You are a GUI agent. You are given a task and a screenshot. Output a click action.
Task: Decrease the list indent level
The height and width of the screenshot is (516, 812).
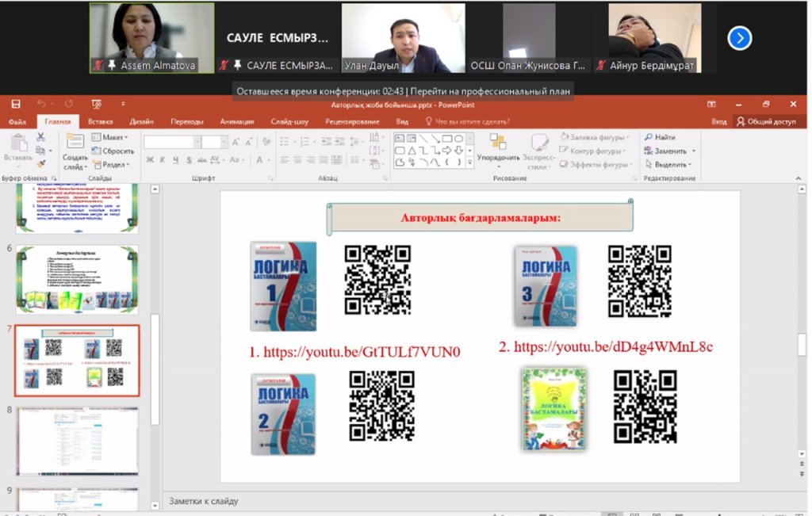[x=326, y=141]
